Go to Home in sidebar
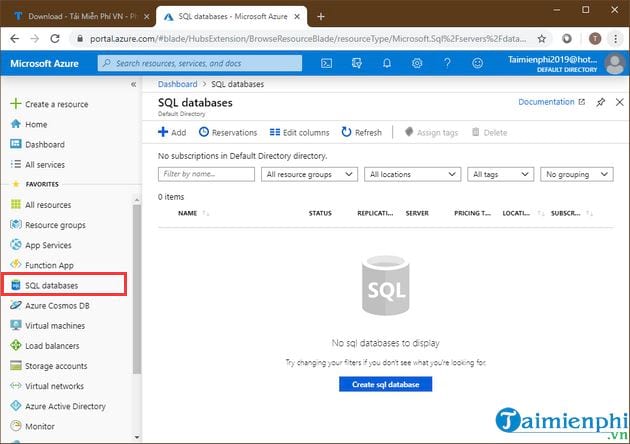The height and width of the screenshot is (444, 630). click(x=29, y=124)
